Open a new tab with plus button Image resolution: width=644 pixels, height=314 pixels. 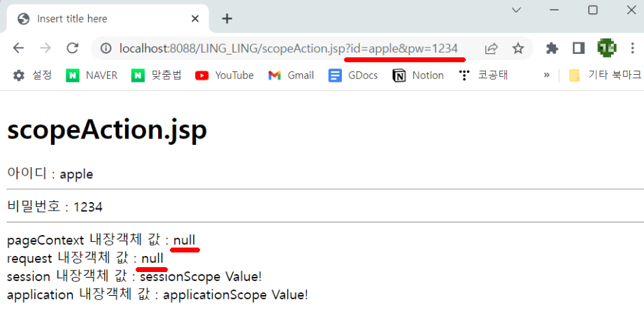227,18
